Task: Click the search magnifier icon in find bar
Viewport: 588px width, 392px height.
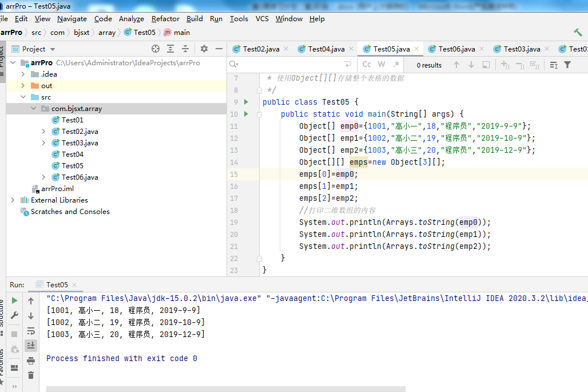Action: point(233,65)
